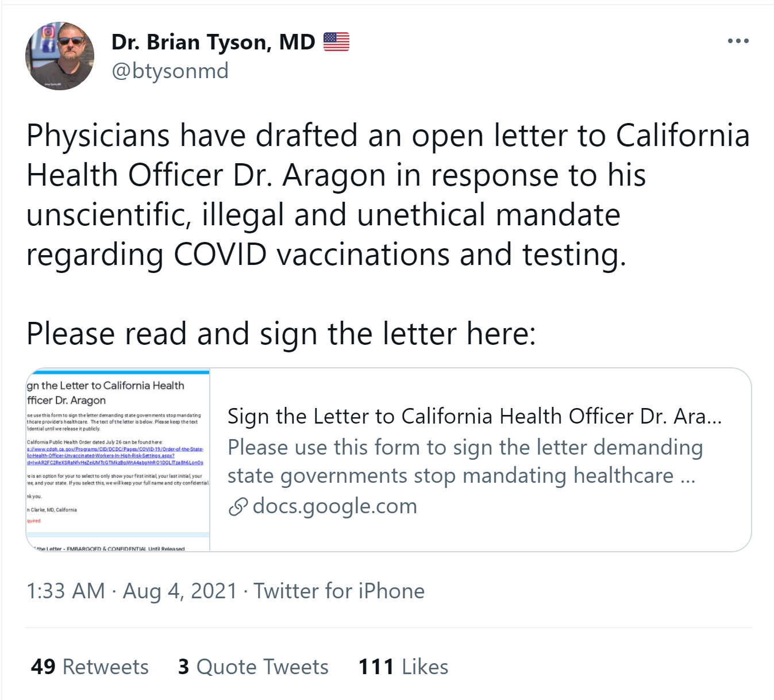
Task: Open the Dr. Brian Tyson, MD display name
Action: coord(213,42)
